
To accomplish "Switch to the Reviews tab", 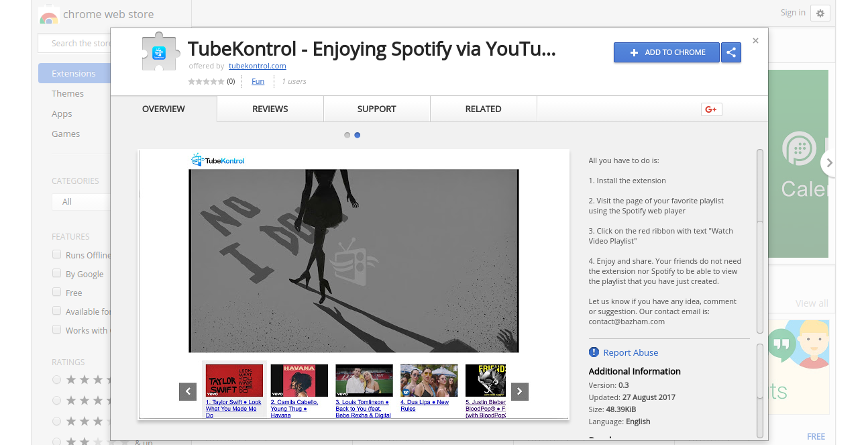I will coord(270,109).
